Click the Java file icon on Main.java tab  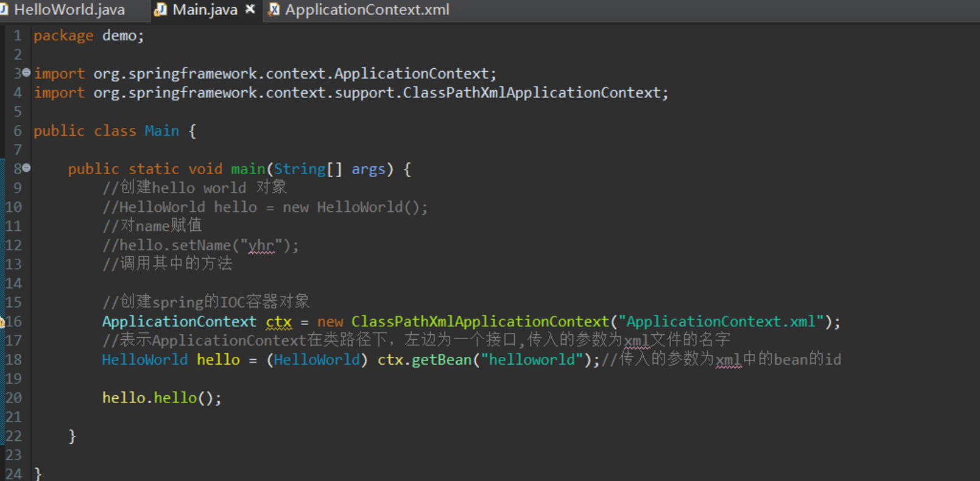pyautogui.click(x=161, y=10)
